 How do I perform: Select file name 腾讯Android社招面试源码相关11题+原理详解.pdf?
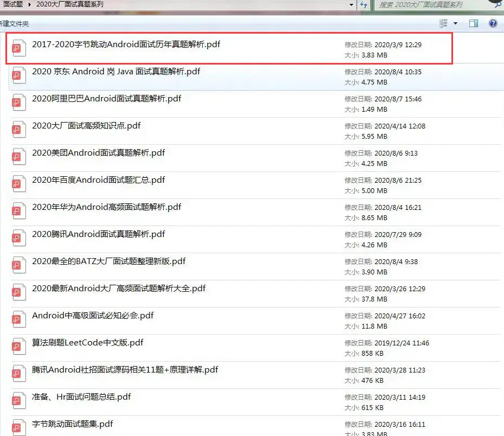(x=125, y=370)
